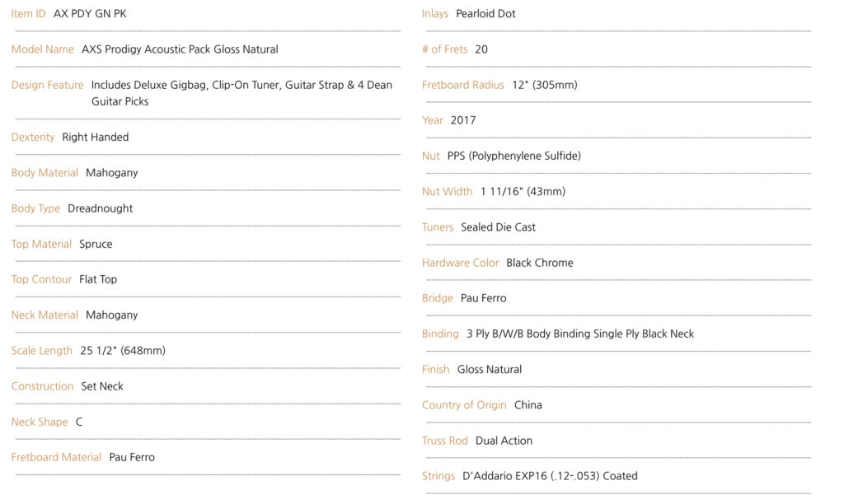The image size is (844, 504).
Task: Click the Fretboard Material label
Action: point(57,457)
